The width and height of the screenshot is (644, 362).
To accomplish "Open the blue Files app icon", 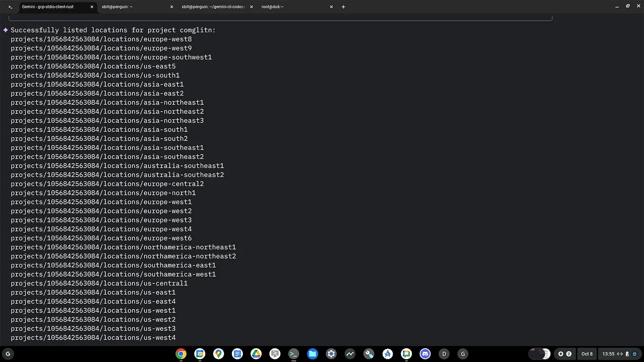I will [x=312, y=354].
